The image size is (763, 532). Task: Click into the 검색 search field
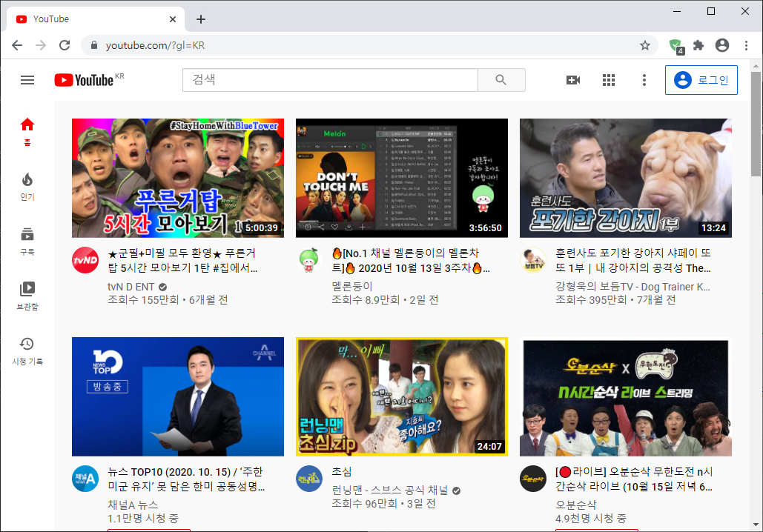pos(330,80)
